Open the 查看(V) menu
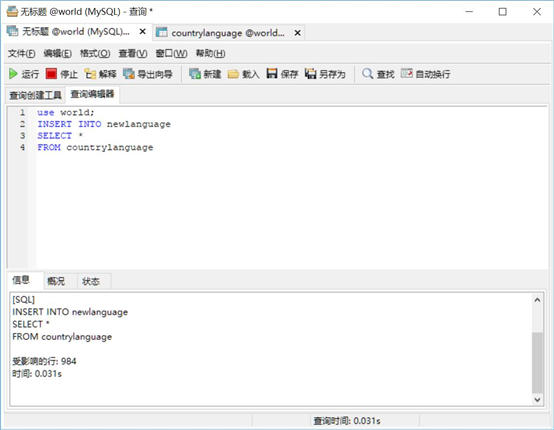This screenshot has height=430, width=554. coord(133,54)
